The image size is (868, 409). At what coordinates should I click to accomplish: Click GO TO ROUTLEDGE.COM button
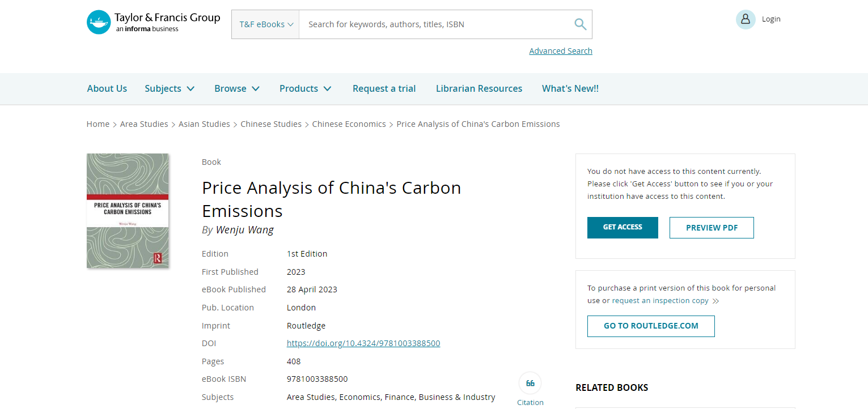(651, 326)
